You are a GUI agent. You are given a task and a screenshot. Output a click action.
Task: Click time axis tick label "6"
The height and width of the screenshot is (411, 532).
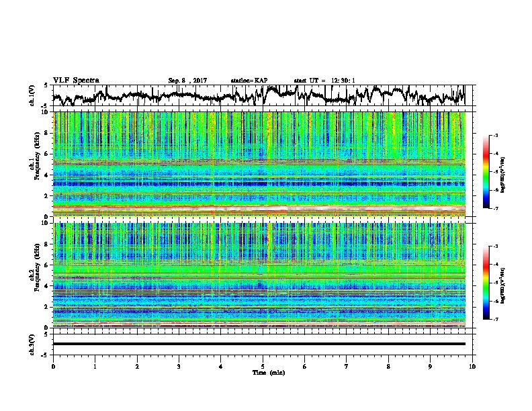coord(305,367)
